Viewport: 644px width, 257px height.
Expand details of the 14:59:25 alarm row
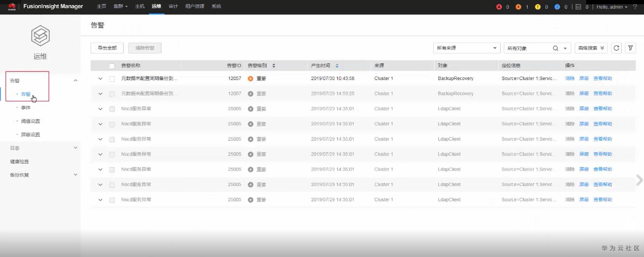(x=100, y=94)
